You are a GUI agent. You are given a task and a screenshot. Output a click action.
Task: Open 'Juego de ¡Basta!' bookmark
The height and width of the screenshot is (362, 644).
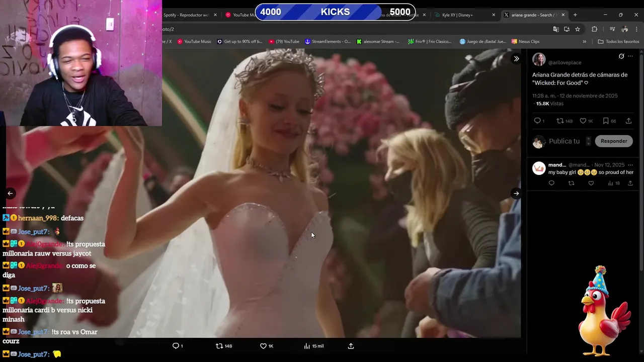pos(482,42)
